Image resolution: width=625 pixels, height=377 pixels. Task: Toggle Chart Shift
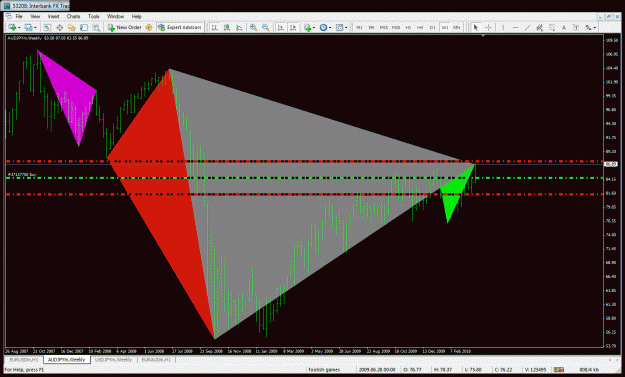point(293,27)
